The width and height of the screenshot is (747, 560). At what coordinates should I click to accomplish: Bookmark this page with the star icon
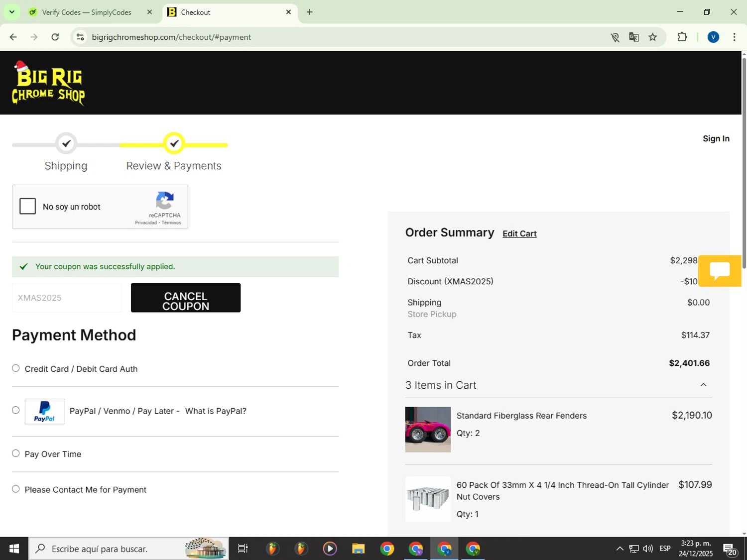(653, 37)
